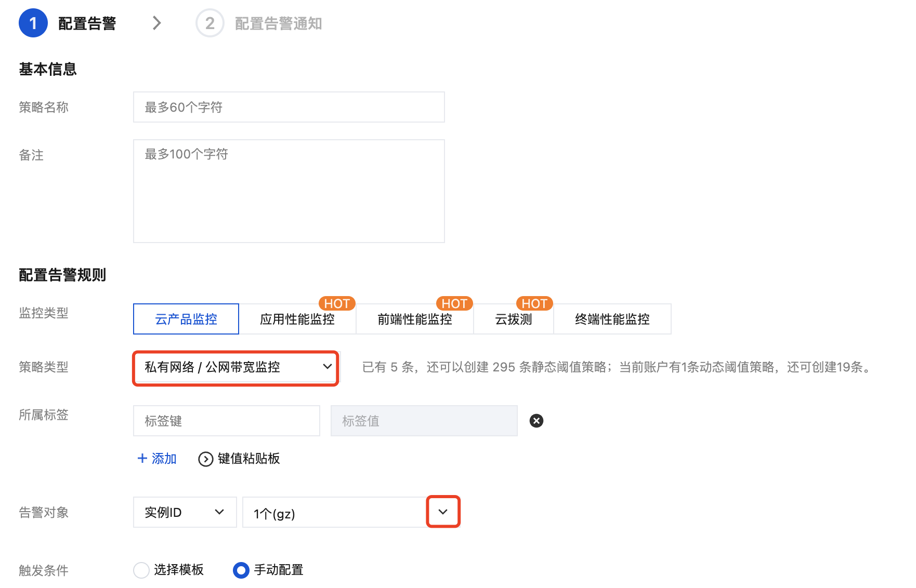Expand the 1个(gz) instance selector arrow
Image resolution: width=916 pixels, height=588 pixels.
pyautogui.click(x=443, y=512)
